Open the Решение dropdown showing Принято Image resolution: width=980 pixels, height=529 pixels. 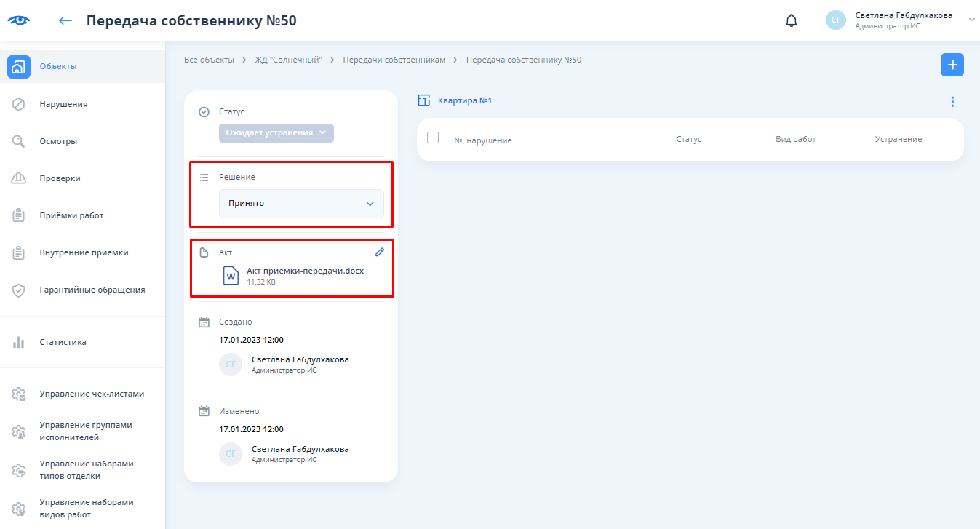(301, 204)
